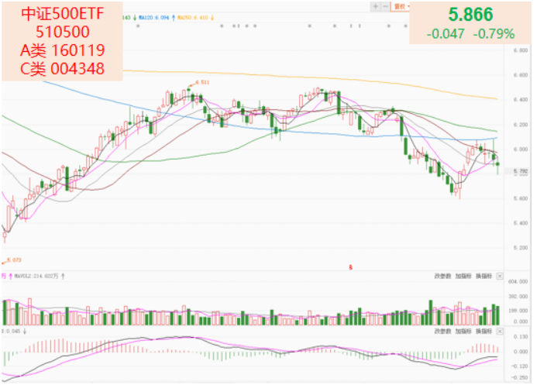The image size is (547, 392).
Task: Click the MAVOL2:214.622万 volume label
Action: (36, 277)
